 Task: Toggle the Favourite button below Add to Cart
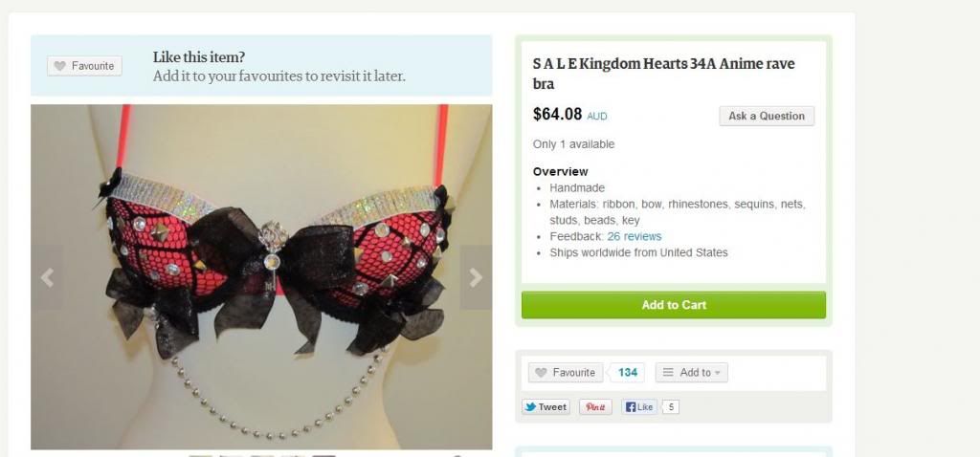pyautogui.click(x=566, y=373)
